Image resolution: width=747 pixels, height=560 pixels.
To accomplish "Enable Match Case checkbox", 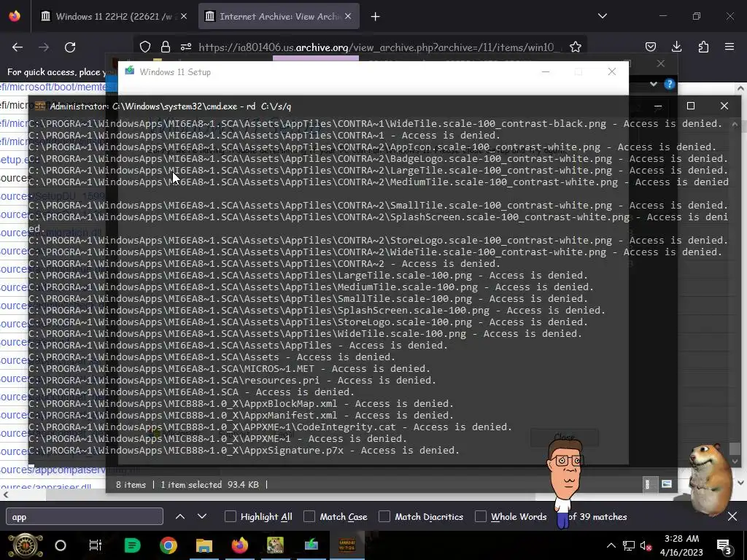I will point(309,517).
